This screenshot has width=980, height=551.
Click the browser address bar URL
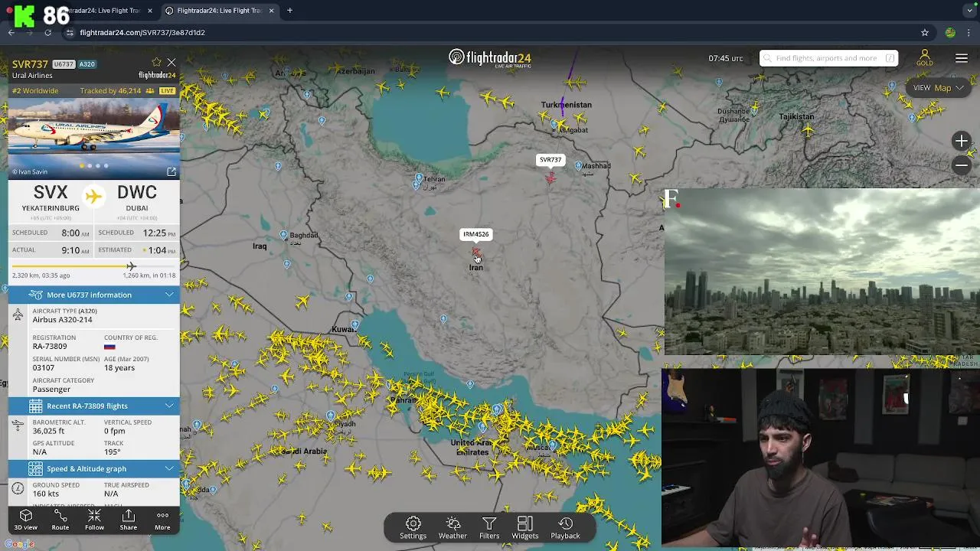[x=142, y=32]
